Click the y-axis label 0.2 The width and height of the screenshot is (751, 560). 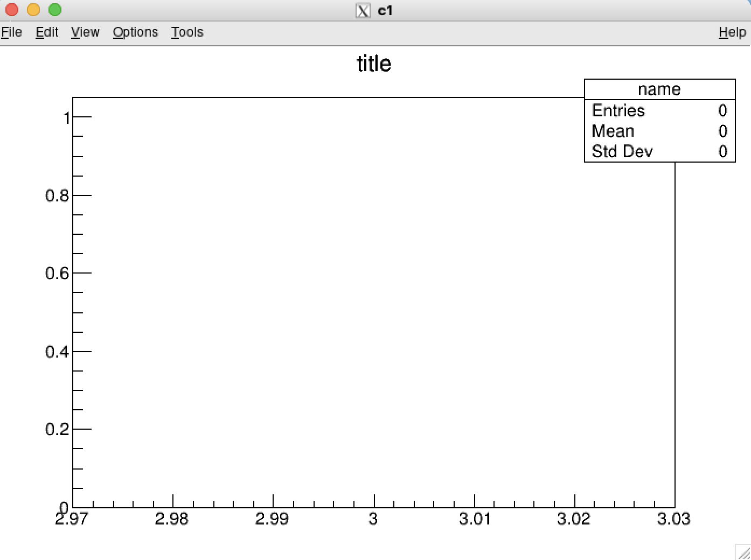tap(57, 430)
